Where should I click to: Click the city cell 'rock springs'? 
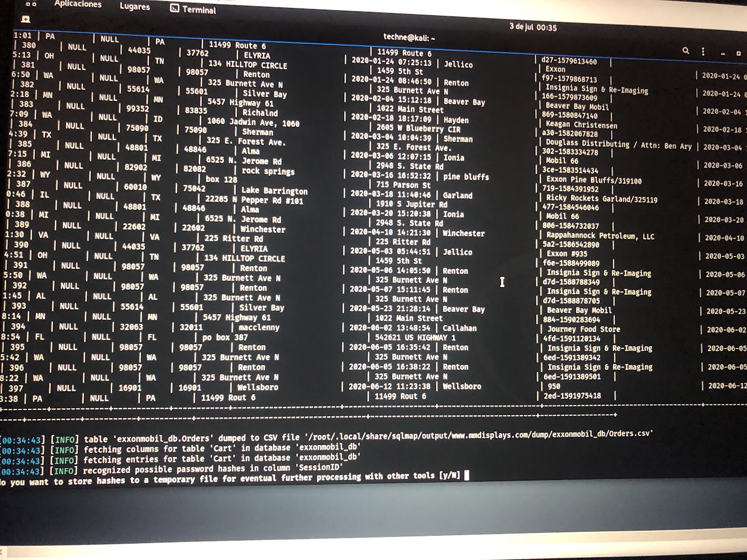click(268, 171)
